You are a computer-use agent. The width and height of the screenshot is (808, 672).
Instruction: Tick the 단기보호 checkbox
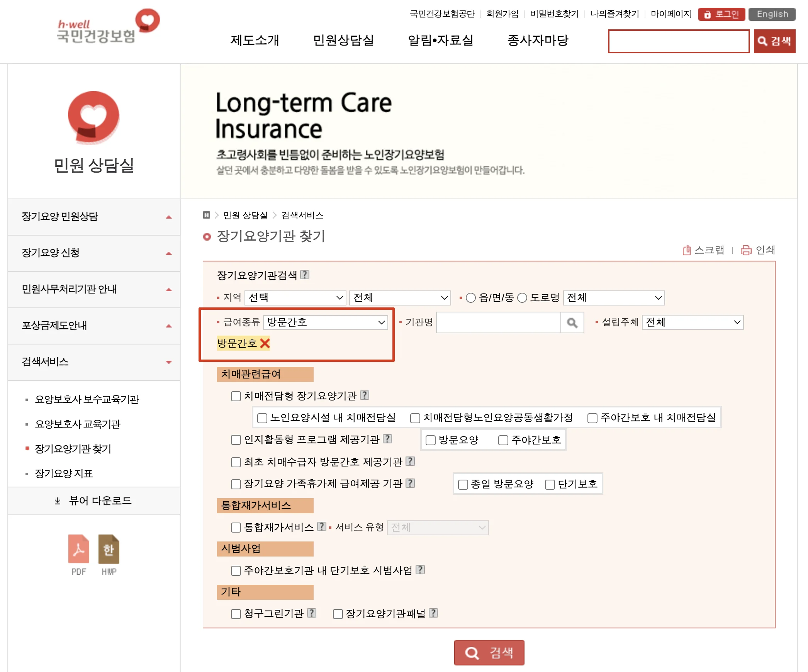coord(550,484)
